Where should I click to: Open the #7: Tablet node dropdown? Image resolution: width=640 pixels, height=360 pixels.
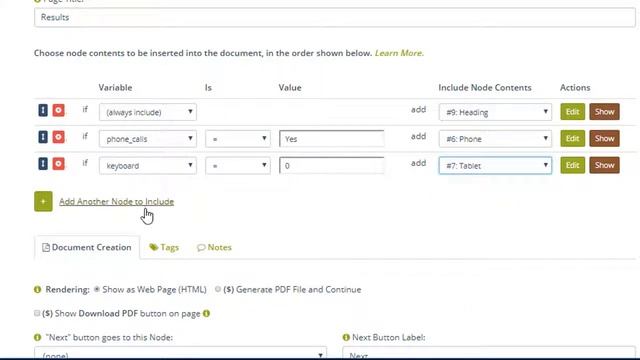(x=495, y=165)
